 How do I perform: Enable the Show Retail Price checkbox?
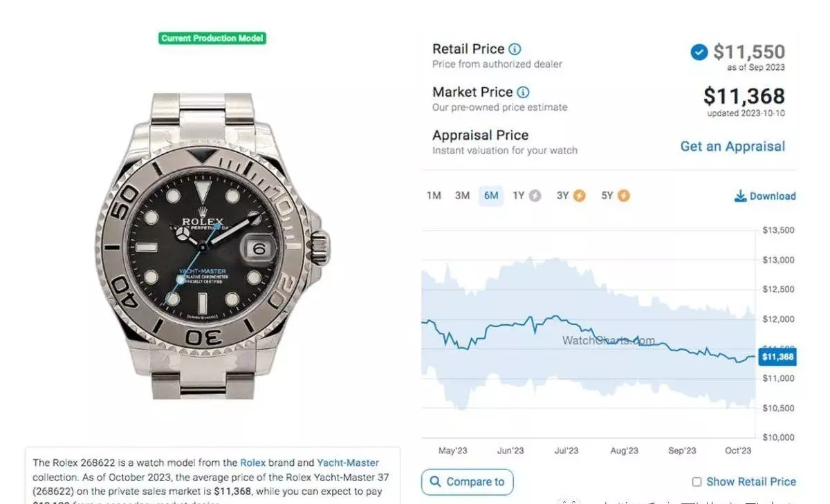coord(697,482)
